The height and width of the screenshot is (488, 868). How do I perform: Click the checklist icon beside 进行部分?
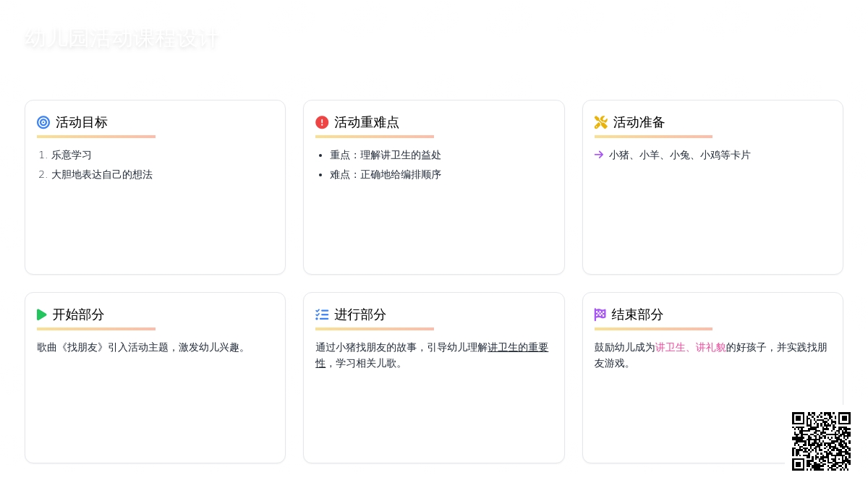tap(322, 314)
